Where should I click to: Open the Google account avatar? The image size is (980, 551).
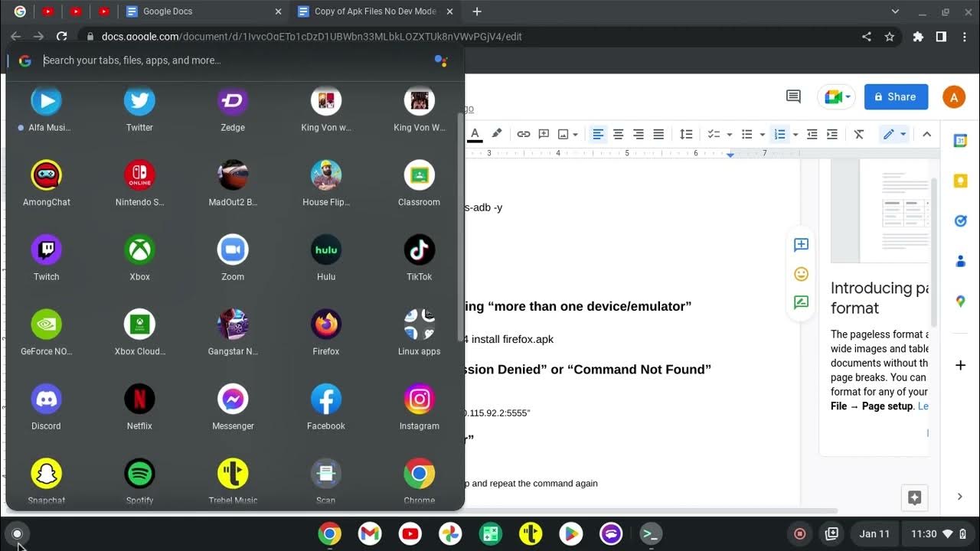point(954,97)
